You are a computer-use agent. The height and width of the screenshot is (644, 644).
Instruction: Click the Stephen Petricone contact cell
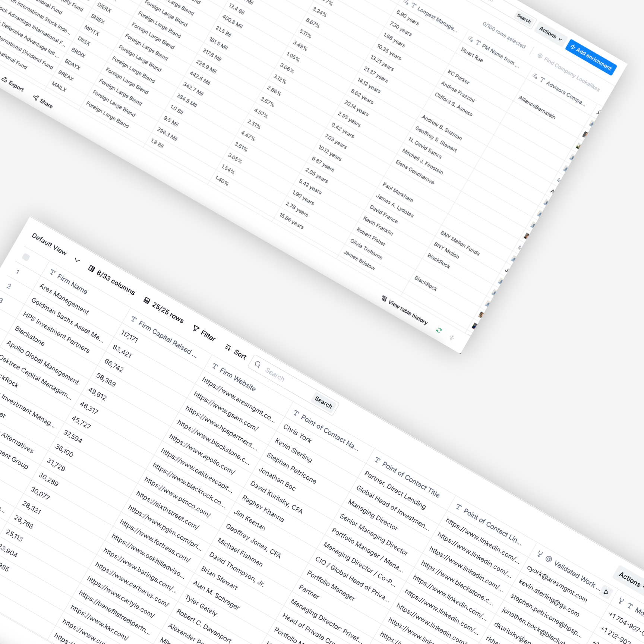(291, 467)
